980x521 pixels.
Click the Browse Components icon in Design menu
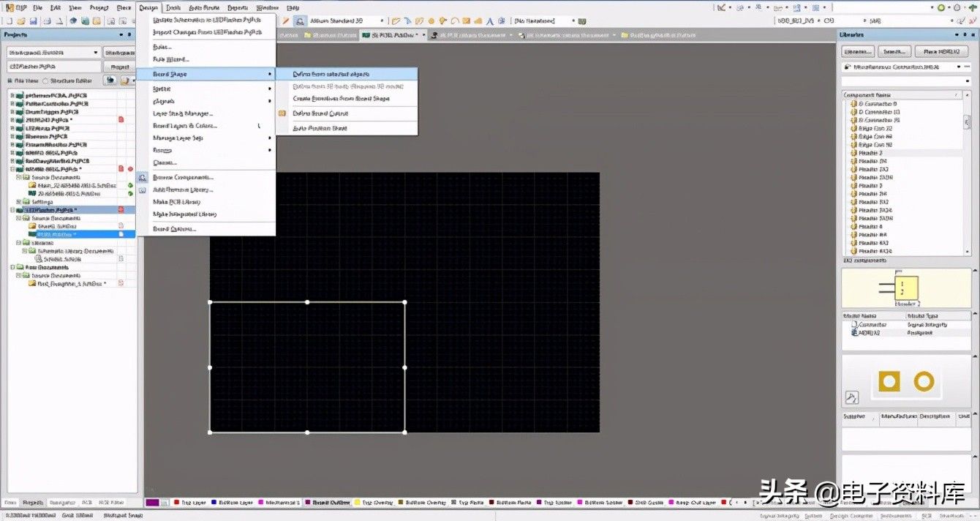(x=143, y=178)
